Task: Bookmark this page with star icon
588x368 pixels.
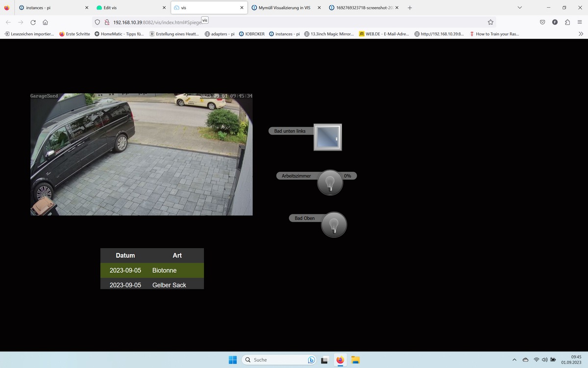Action: [490, 22]
